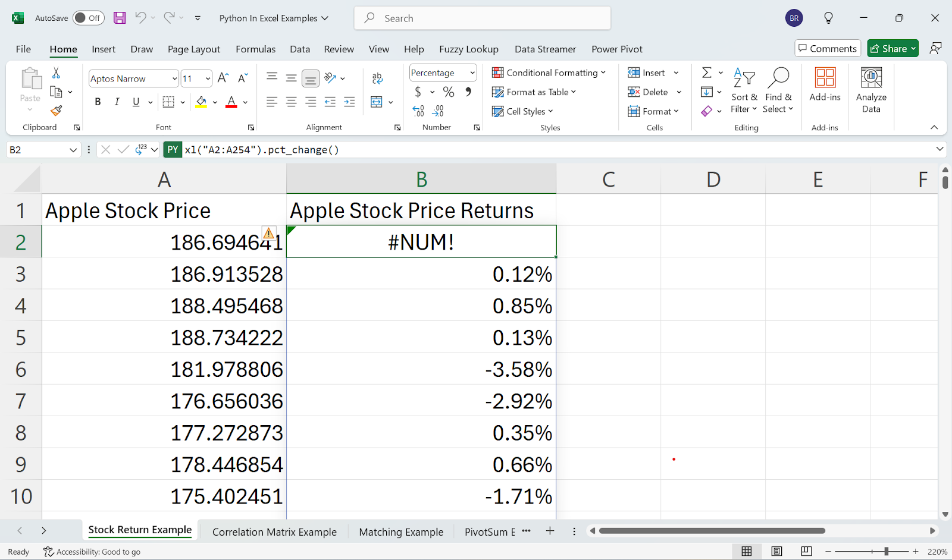Click the error warning icon near cell A2

coord(269,233)
